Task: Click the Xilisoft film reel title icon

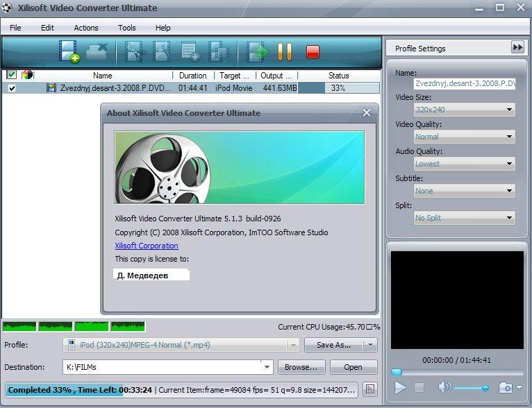Action: pos(7,8)
